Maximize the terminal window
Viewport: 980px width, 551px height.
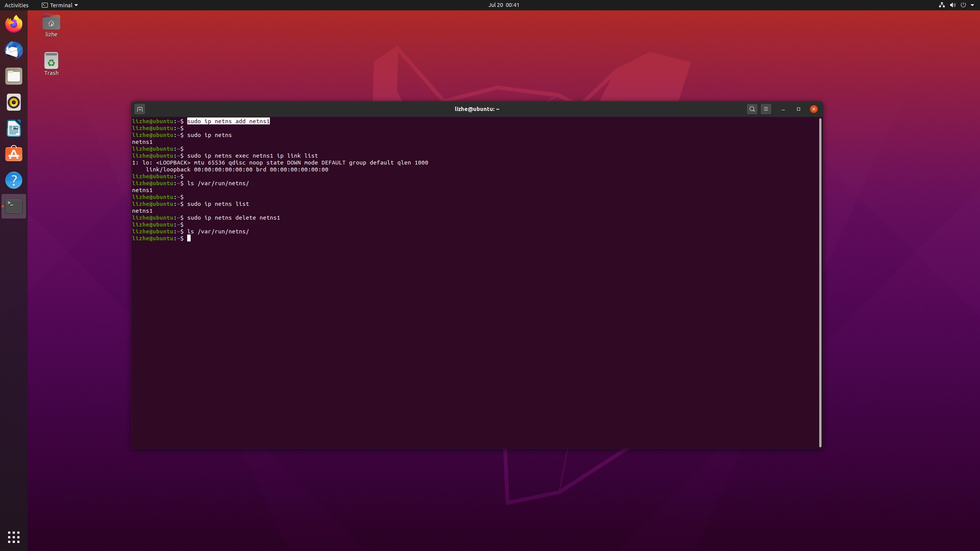(x=799, y=109)
